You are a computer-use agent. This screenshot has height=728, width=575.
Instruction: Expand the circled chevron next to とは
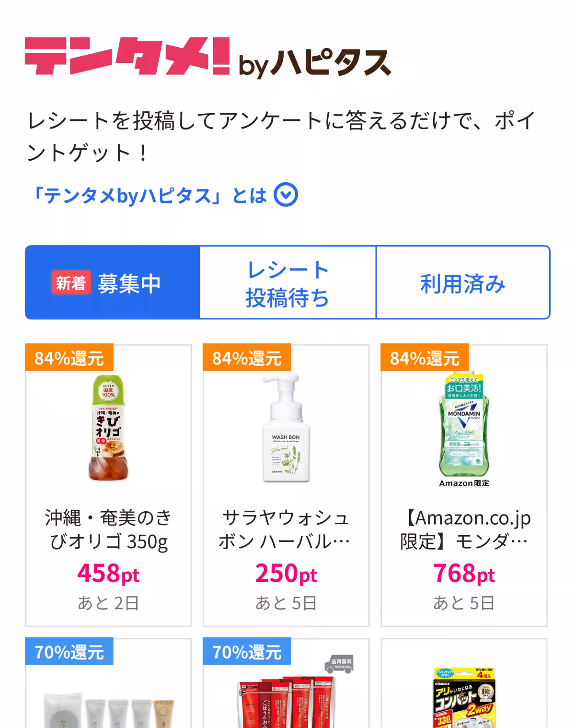pyautogui.click(x=286, y=195)
